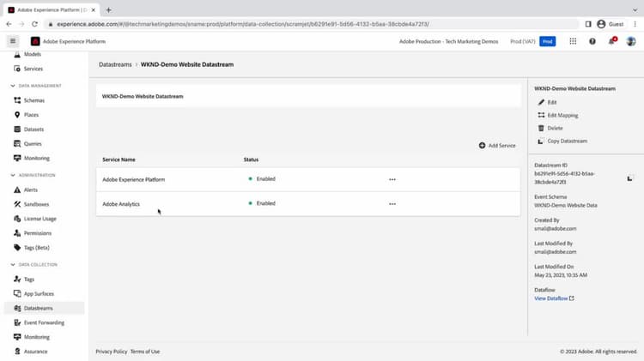The height and width of the screenshot is (361, 644).
Task: Open the View Dataflow link
Action: pos(554,298)
